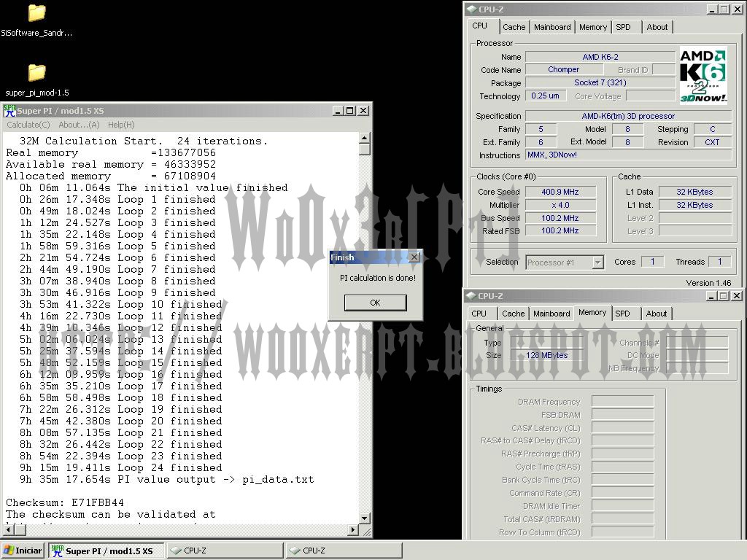This screenshot has width=747, height=560.
Task: Click the upper CPU-Z window title icon
Action: (x=471, y=9)
